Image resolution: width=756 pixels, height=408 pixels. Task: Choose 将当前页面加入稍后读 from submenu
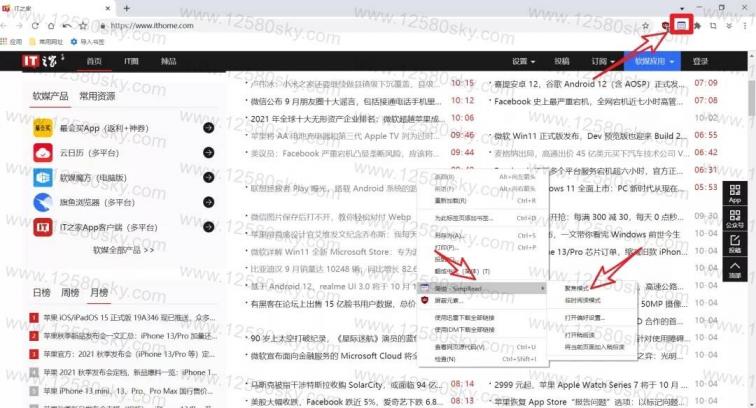point(592,347)
